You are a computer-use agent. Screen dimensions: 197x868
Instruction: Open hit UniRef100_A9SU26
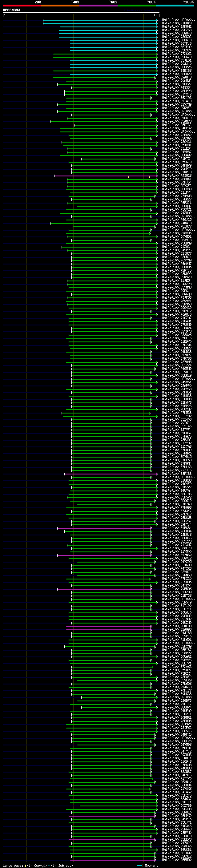177,176
